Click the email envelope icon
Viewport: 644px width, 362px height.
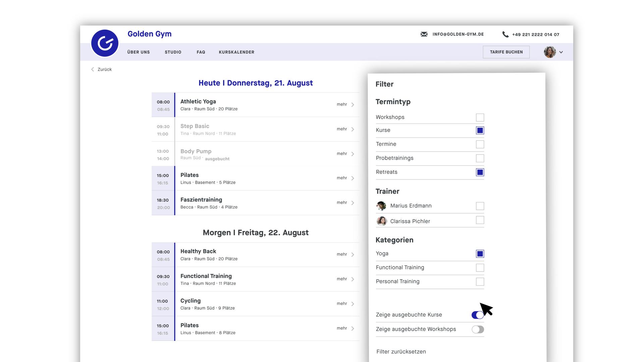click(x=424, y=34)
